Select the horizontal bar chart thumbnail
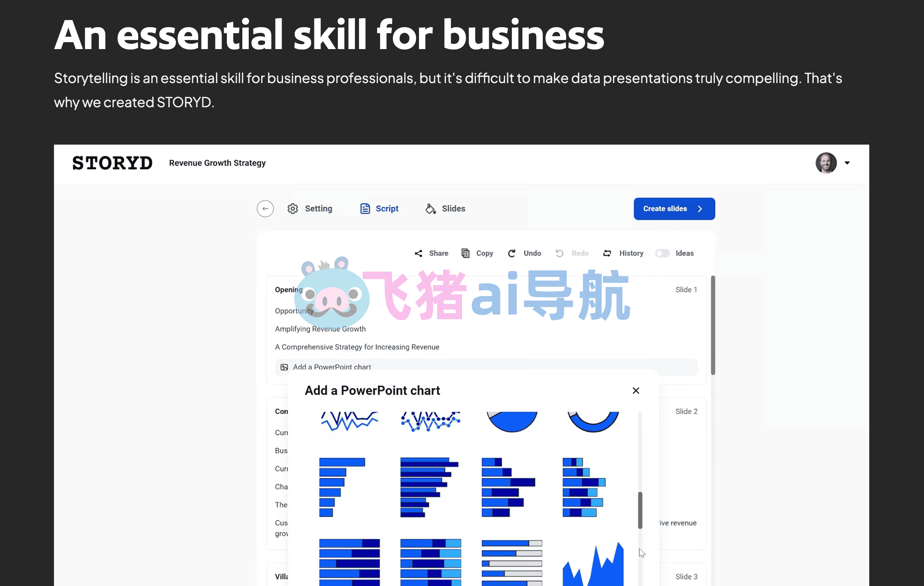This screenshot has width=924, height=586. pyautogui.click(x=343, y=485)
